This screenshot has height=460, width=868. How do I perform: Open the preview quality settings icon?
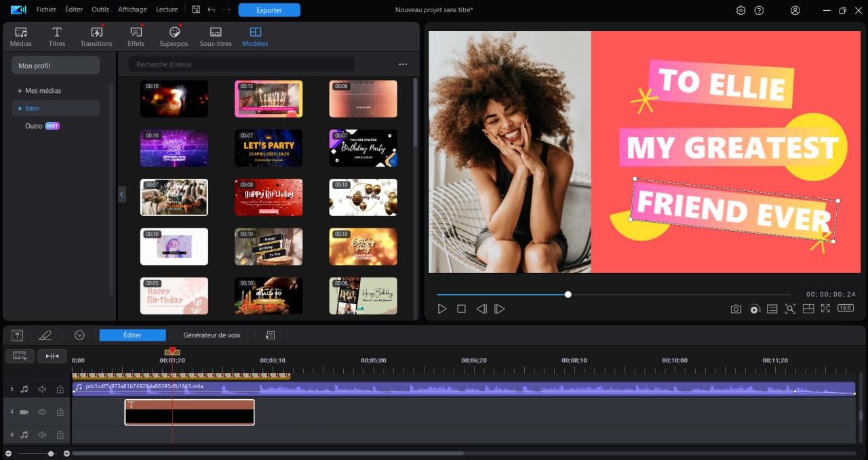755,308
